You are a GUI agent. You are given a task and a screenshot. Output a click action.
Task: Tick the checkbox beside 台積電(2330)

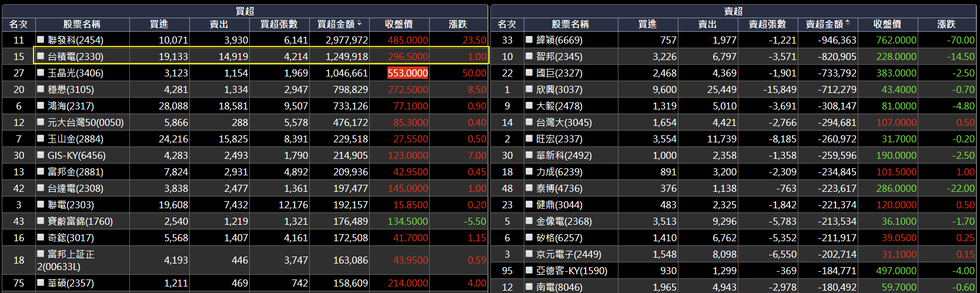(x=41, y=56)
